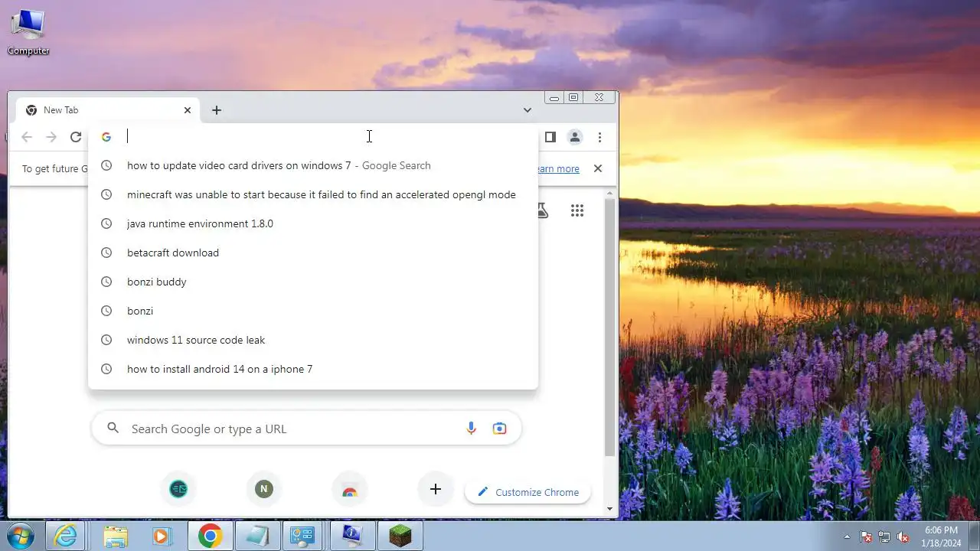Click the browser back arrow

(27, 137)
